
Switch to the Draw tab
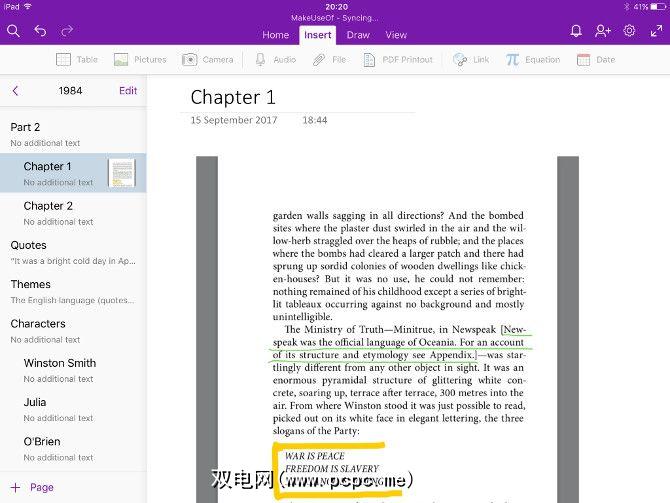[358, 35]
